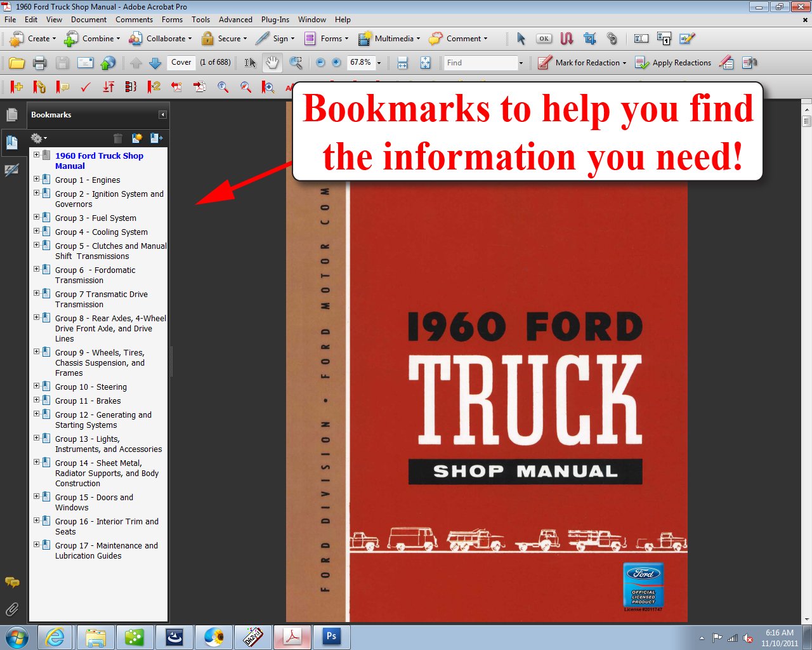Image resolution: width=812 pixels, height=650 pixels.
Task: Click the Print icon in toolbar
Action: coord(39,63)
